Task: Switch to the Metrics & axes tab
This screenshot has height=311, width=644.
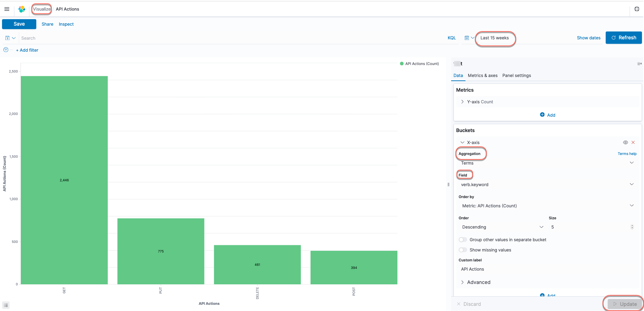Action: pyautogui.click(x=483, y=76)
